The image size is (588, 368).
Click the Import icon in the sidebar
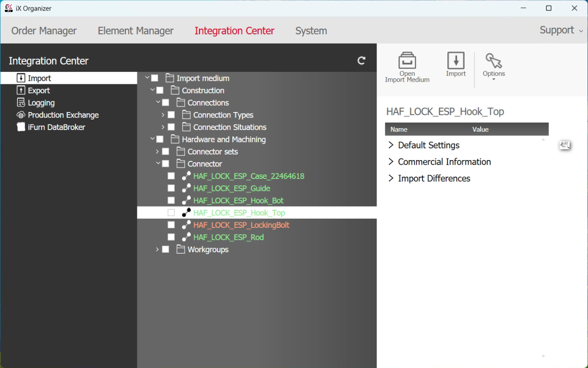tap(21, 78)
